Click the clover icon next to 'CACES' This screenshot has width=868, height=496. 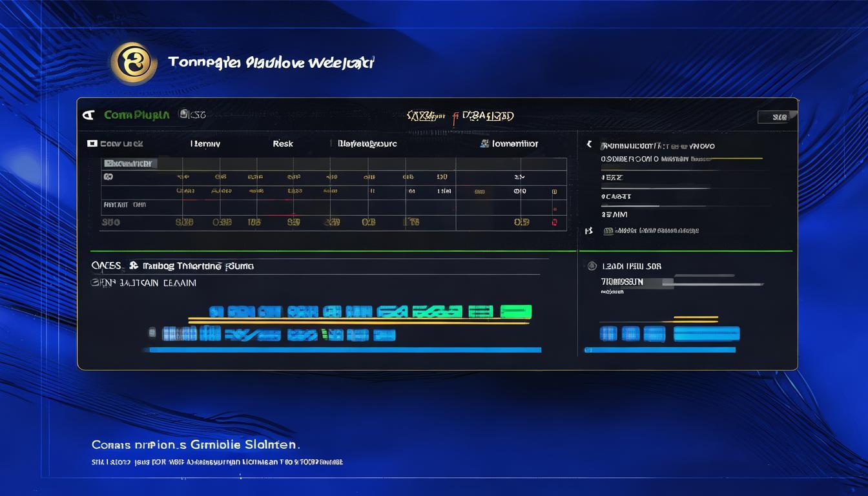pyautogui.click(x=134, y=265)
